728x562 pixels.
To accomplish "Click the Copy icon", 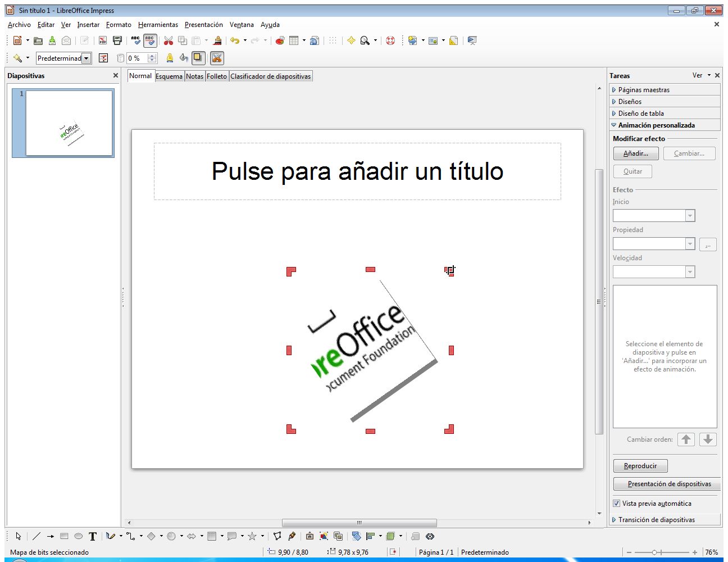I will coord(183,40).
